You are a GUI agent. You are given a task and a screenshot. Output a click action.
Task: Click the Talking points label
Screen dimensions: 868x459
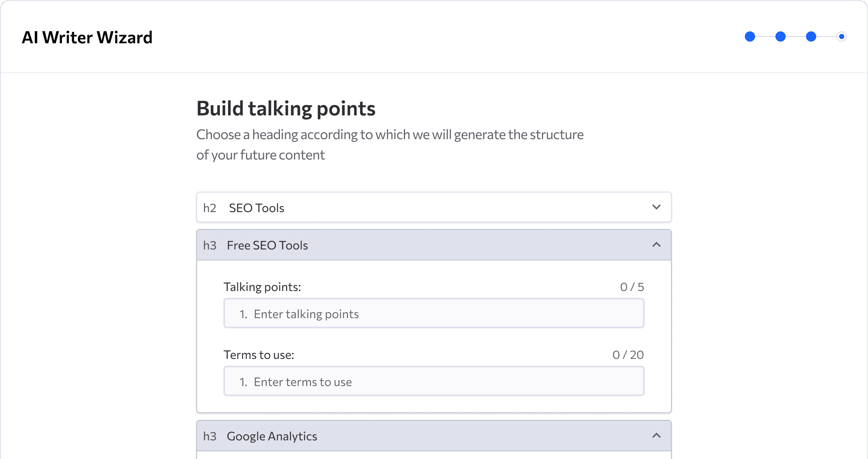pos(262,287)
